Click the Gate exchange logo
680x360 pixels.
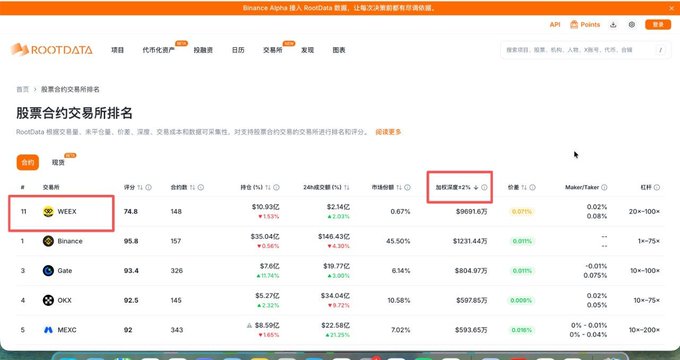click(48, 271)
